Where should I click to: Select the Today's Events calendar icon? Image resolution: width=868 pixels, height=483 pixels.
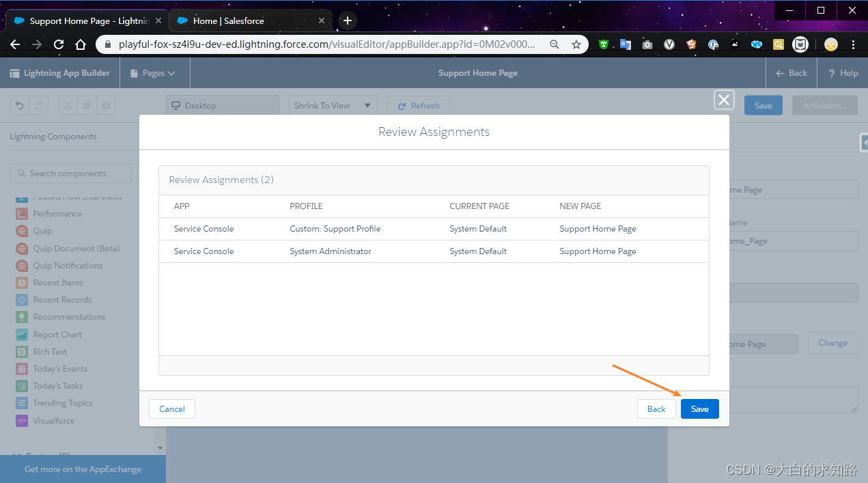point(22,369)
